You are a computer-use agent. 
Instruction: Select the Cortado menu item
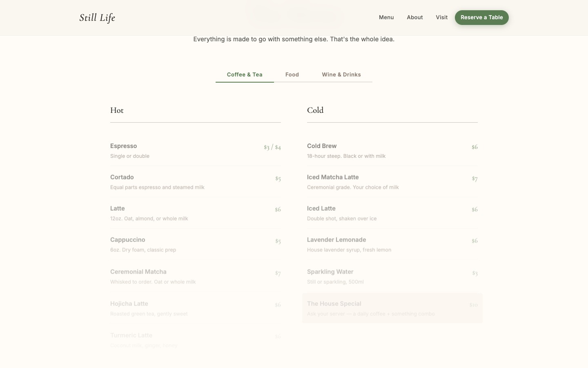[x=196, y=182]
